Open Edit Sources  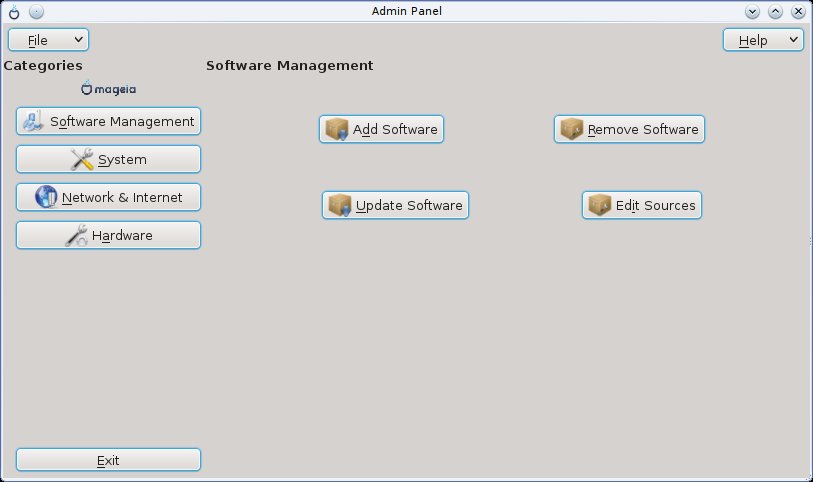642,205
